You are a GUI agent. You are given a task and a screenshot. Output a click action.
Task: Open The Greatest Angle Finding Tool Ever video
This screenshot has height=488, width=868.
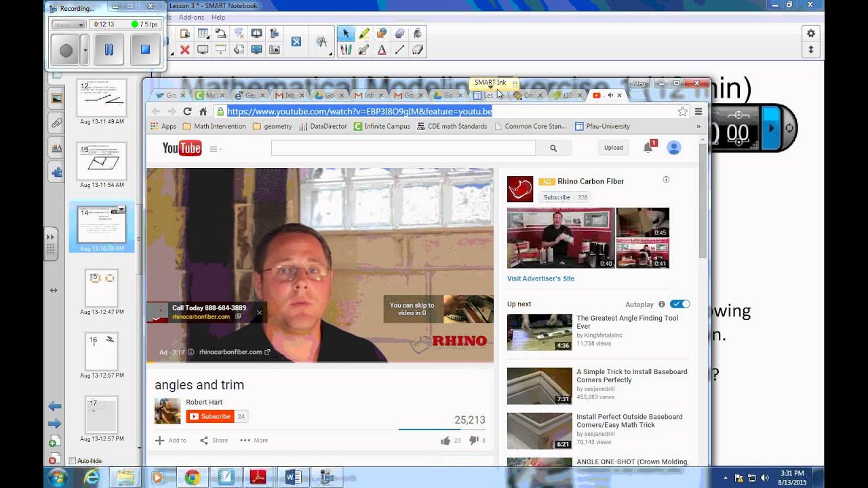pyautogui.click(x=627, y=322)
